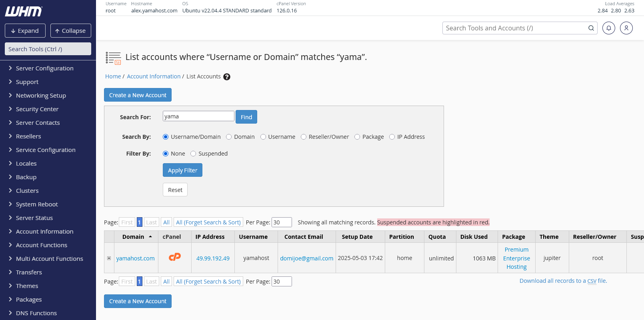Select Username search option
The width and height of the screenshot is (644, 320).
263,137
